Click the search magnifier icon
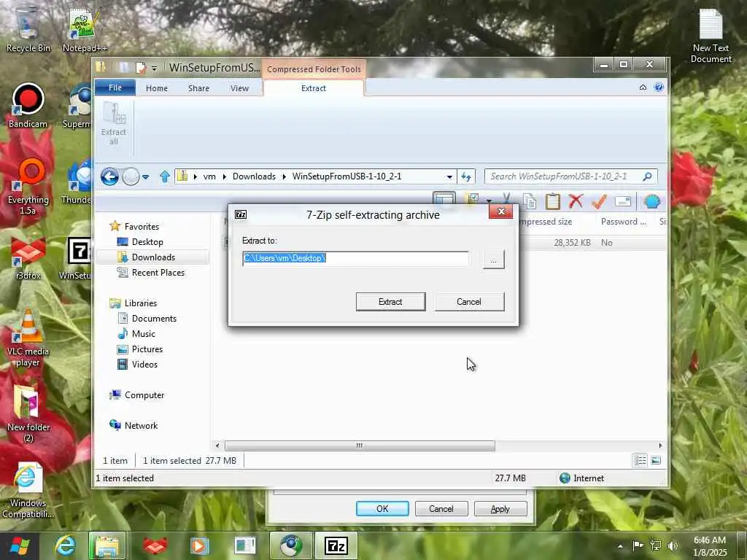This screenshot has width=747, height=560. [x=648, y=176]
